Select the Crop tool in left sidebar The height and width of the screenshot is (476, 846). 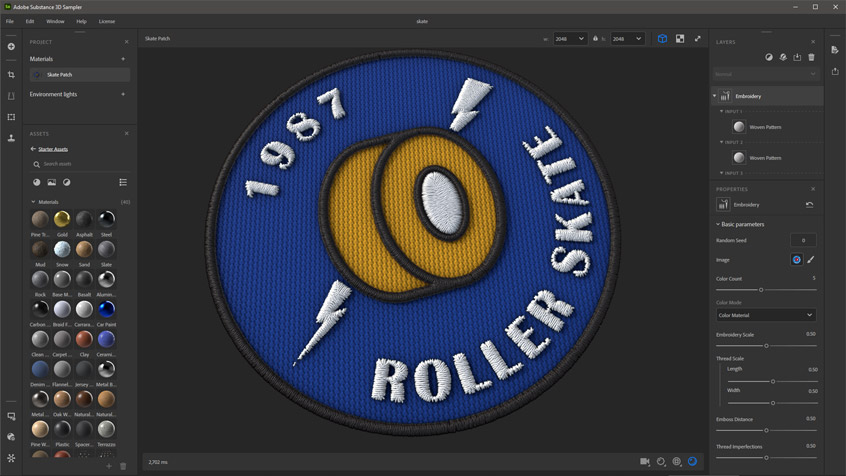pyautogui.click(x=12, y=75)
